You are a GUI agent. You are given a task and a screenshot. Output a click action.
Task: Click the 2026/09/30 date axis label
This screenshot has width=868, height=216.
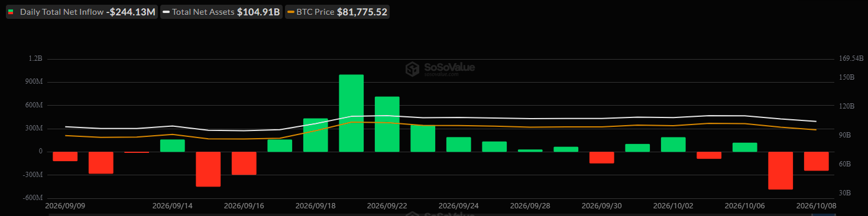pyautogui.click(x=602, y=206)
